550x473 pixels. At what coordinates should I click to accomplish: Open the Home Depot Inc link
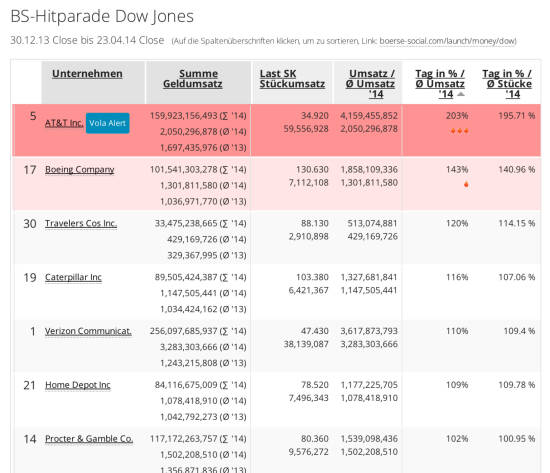(x=78, y=385)
